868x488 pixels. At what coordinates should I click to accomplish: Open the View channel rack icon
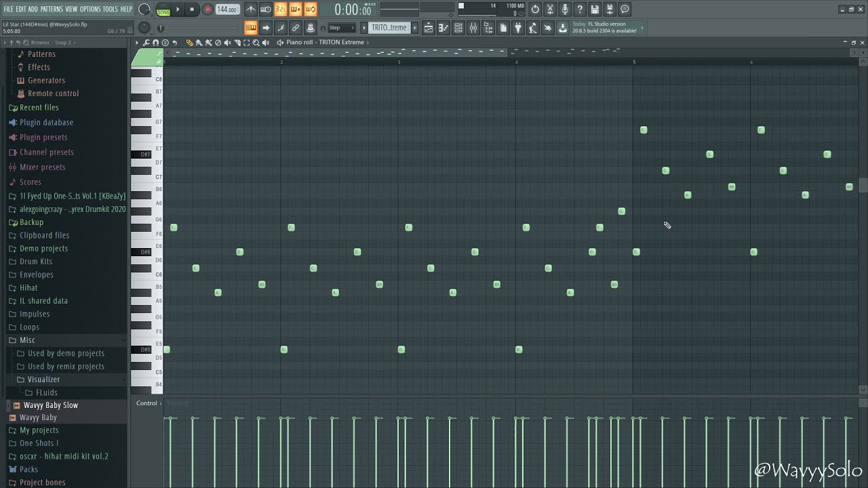(458, 28)
